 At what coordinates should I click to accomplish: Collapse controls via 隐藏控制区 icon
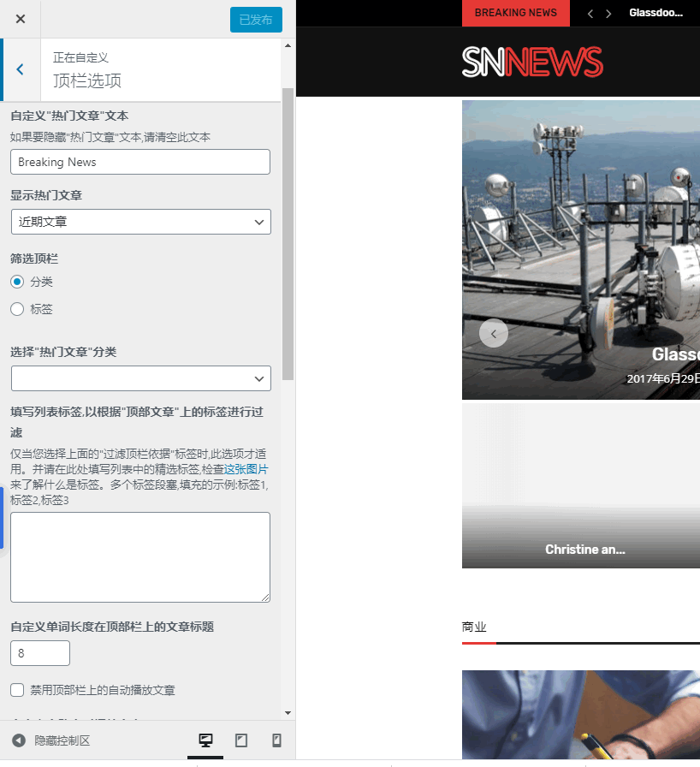[19, 740]
